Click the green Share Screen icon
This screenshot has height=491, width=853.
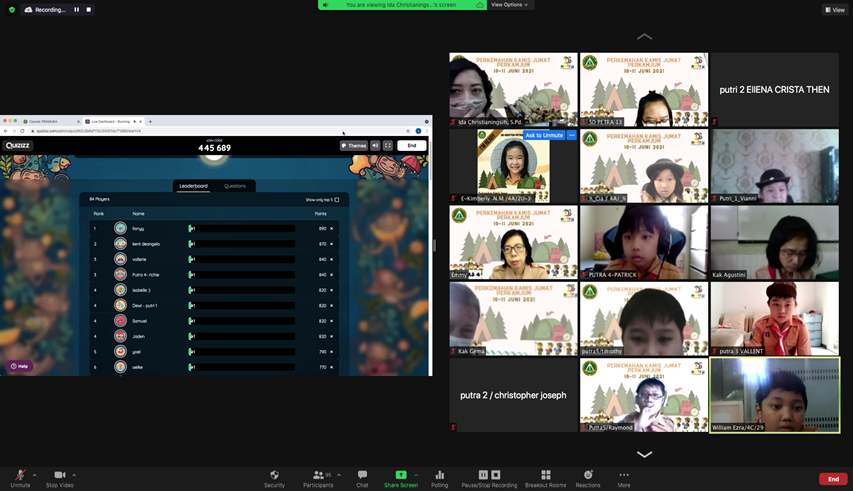point(401,476)
